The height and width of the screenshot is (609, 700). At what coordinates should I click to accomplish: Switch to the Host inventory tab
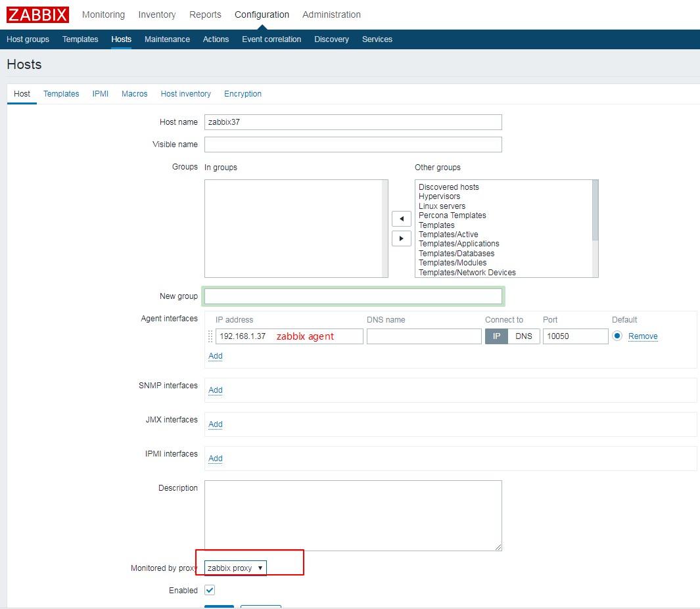coord(185,94)
